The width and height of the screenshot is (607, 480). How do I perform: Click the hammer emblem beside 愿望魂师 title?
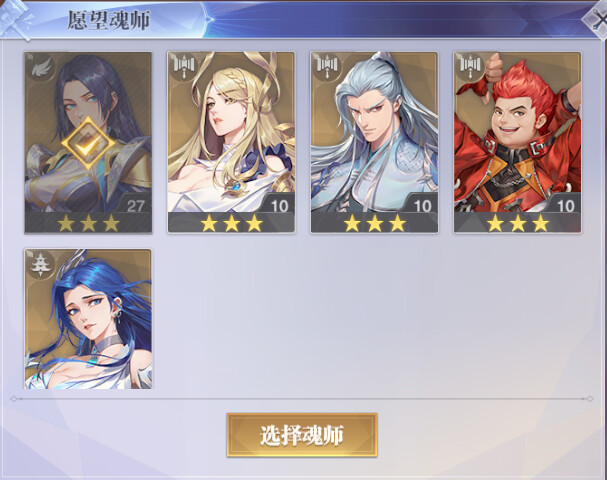point(15,19)
